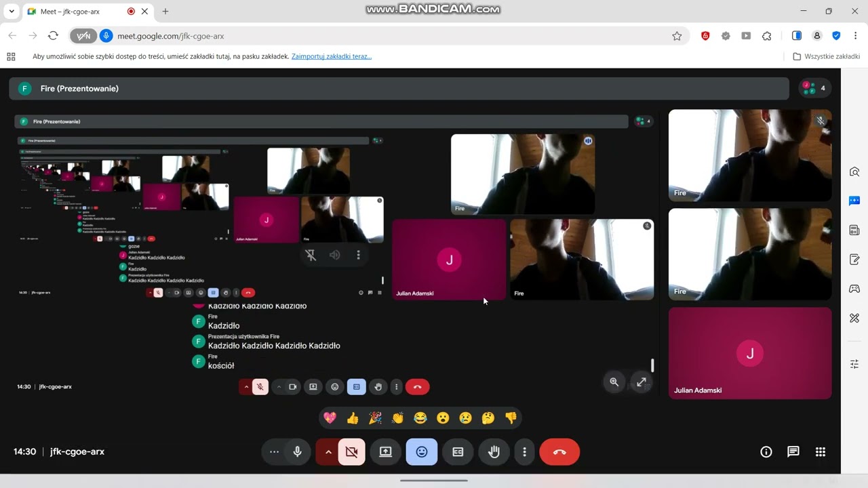
Task: Send the thumbs down reaction
Action: (511, 418)
